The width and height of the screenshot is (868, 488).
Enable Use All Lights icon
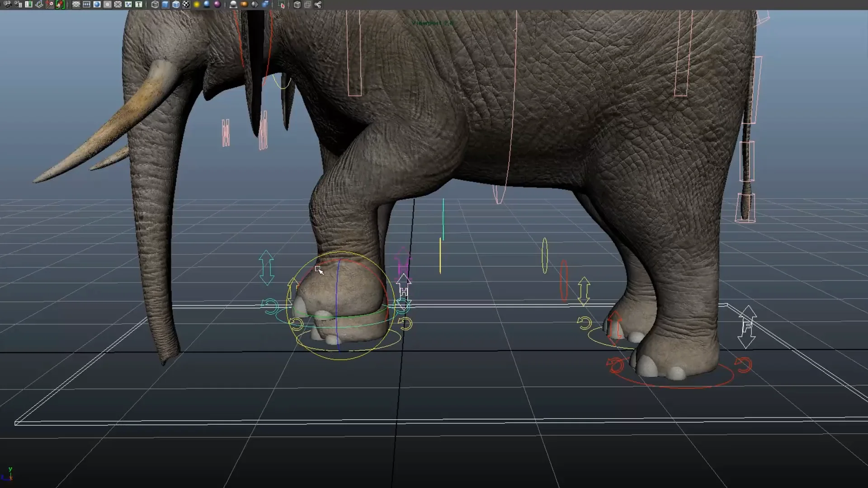pyautogui.click(x=196, y=5)
